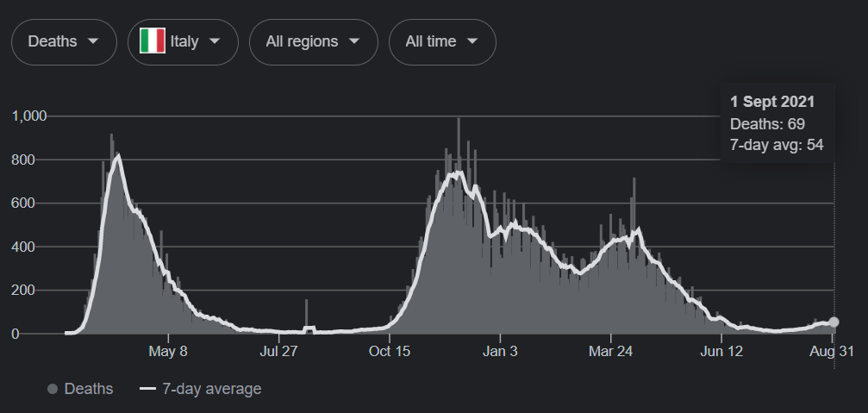Select the Jan 3 date tick

(500, 352)
